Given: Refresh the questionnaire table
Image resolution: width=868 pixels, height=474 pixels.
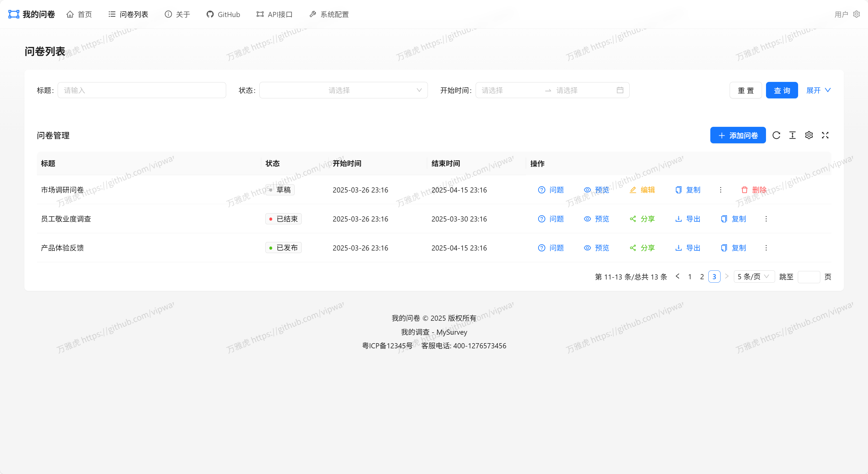Looking at the screenshot, I should pyautogui.click(x=776, y=135).
